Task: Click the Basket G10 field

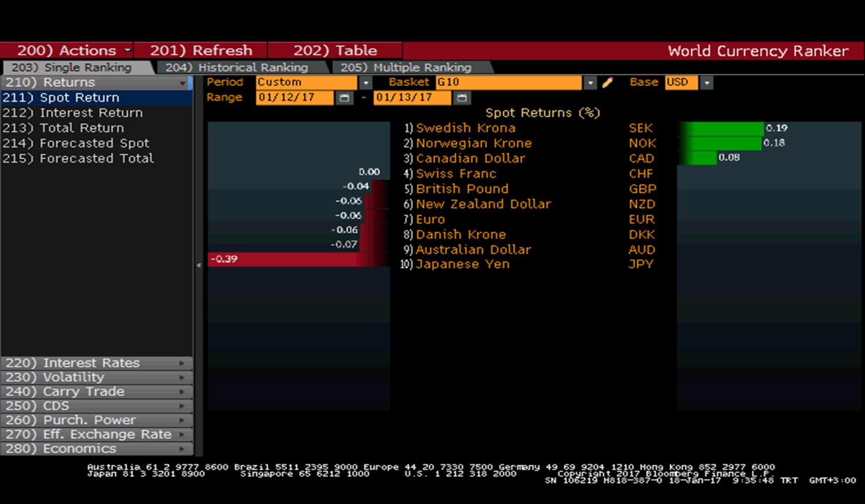Action: [x=509, y=83]
